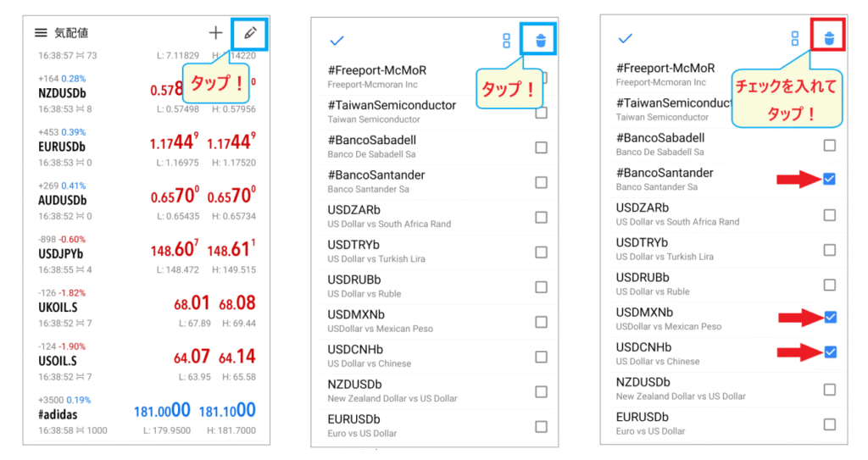Screen dimensions: 868x460
Task: Tick the empty USDCNHb checkbox
Action: coord(541,357)
